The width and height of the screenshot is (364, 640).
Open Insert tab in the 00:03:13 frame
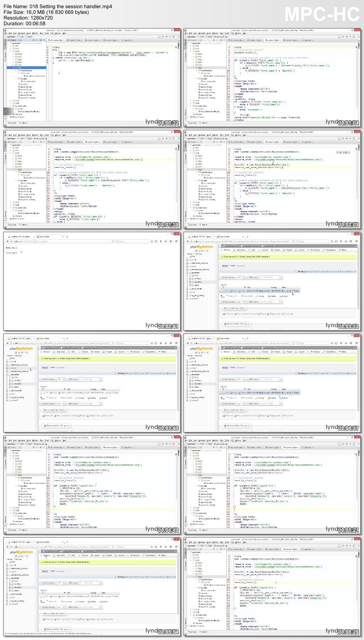(x=275, y=250)
